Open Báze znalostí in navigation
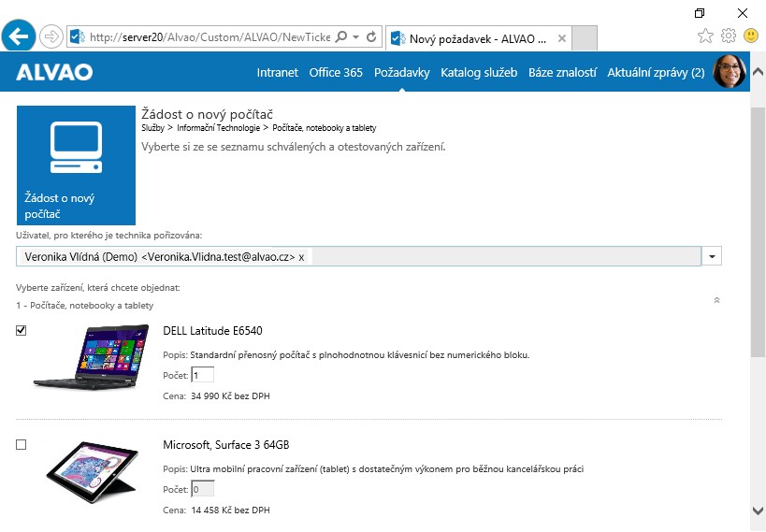Image resolution: width=766 pixels, height=532 pixels. (562, 72)
